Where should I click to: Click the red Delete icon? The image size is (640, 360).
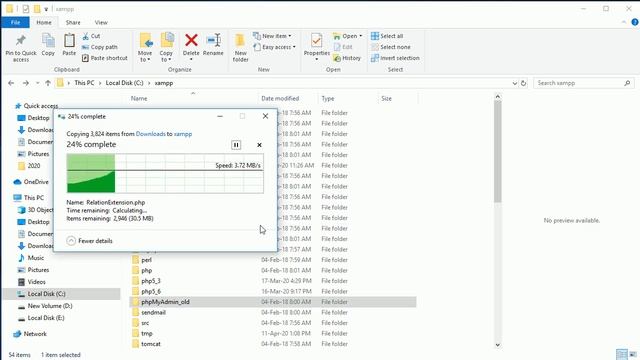click(x=191, y=40)
